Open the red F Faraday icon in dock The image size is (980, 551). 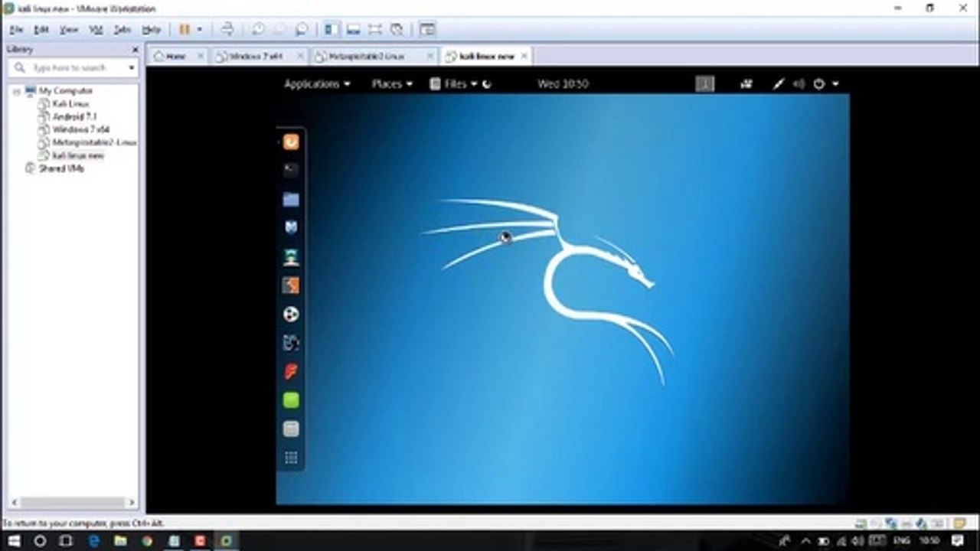click(291, 372)
